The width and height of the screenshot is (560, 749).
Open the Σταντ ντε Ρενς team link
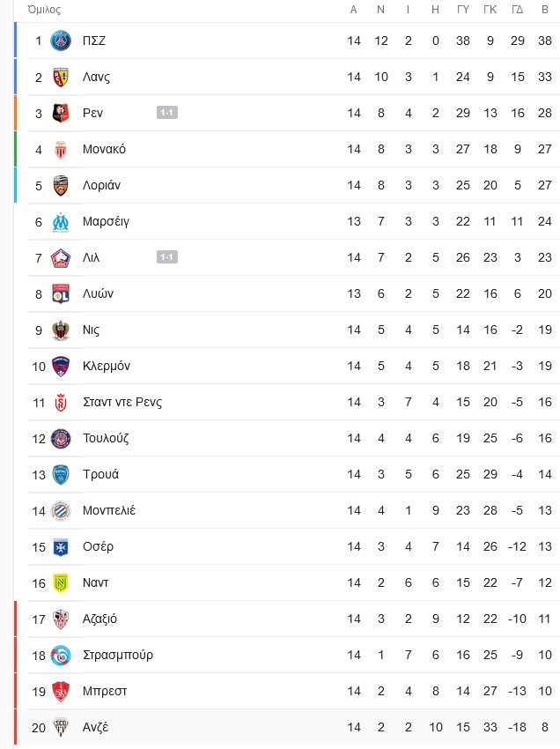coord(122,402)
